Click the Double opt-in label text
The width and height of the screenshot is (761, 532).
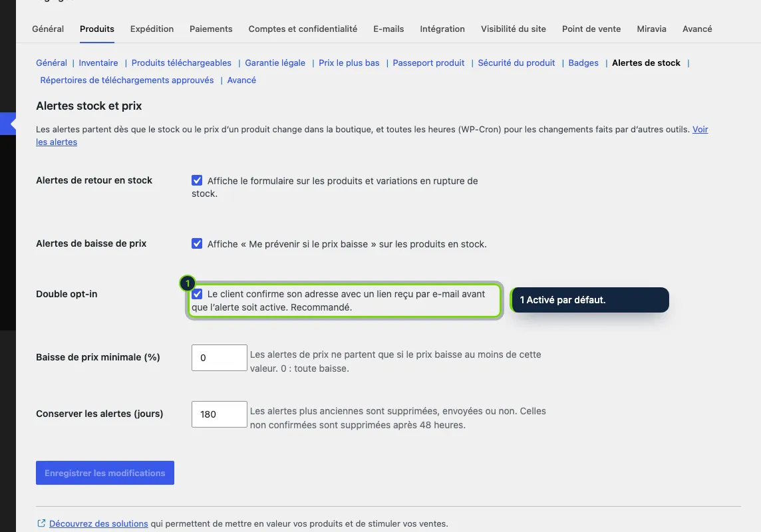pyautogui.click(x=67, y=294)
